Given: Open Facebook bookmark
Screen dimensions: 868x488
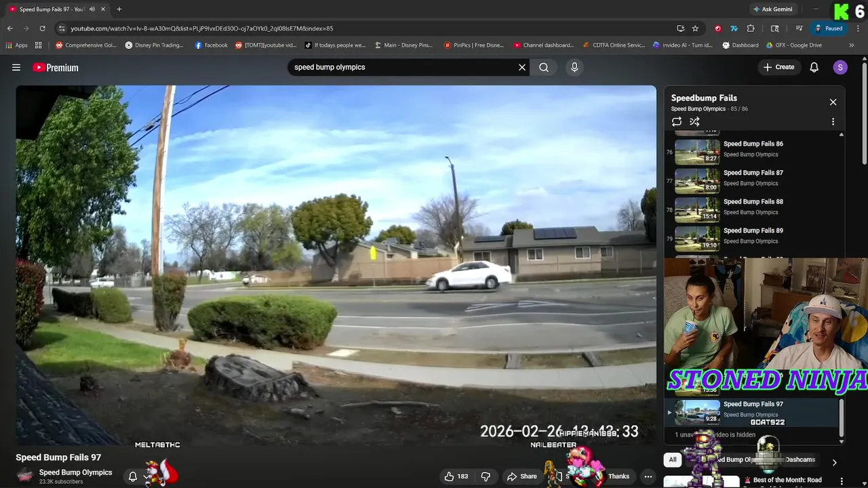Looking at the screenshot, I should pyautogui.click(x=211, y=45).
